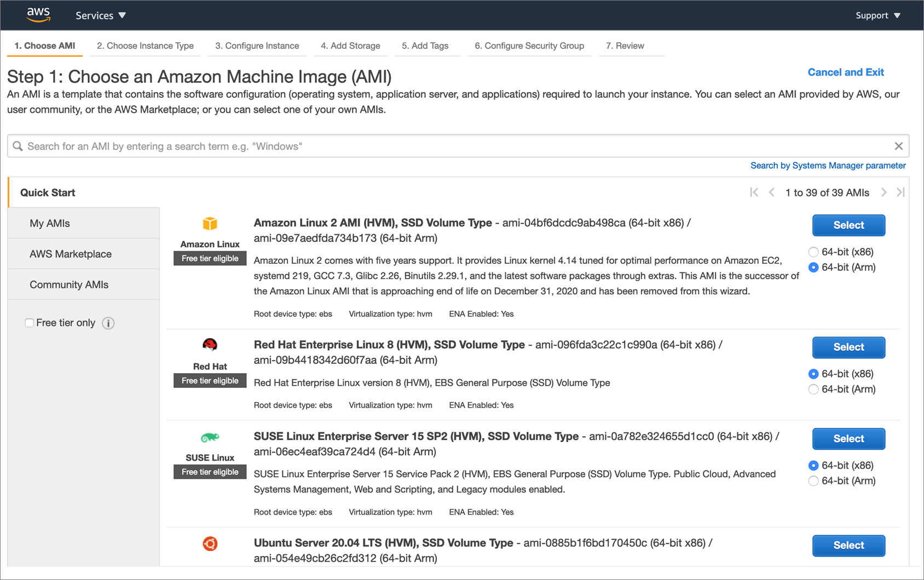Select 64-bit (x86) for Amazon Linux 2
924x580 pixels.
tap(813, 252)
